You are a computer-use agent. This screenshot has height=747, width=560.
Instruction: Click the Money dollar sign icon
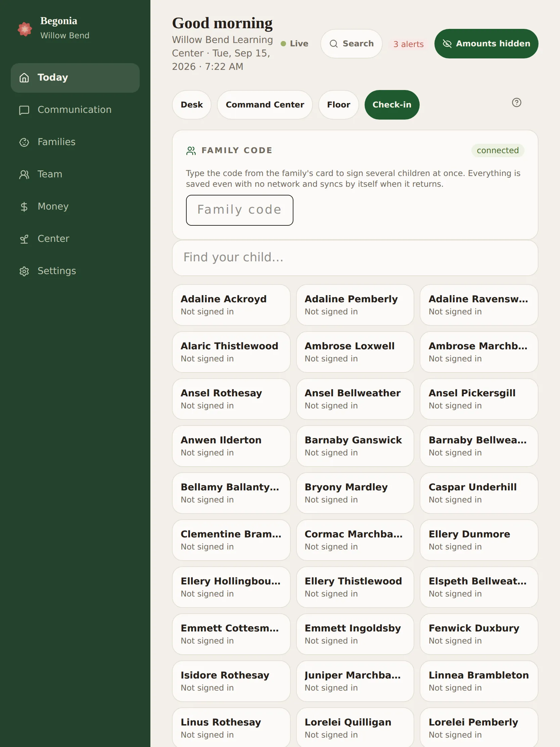click(x=24, y=207)
